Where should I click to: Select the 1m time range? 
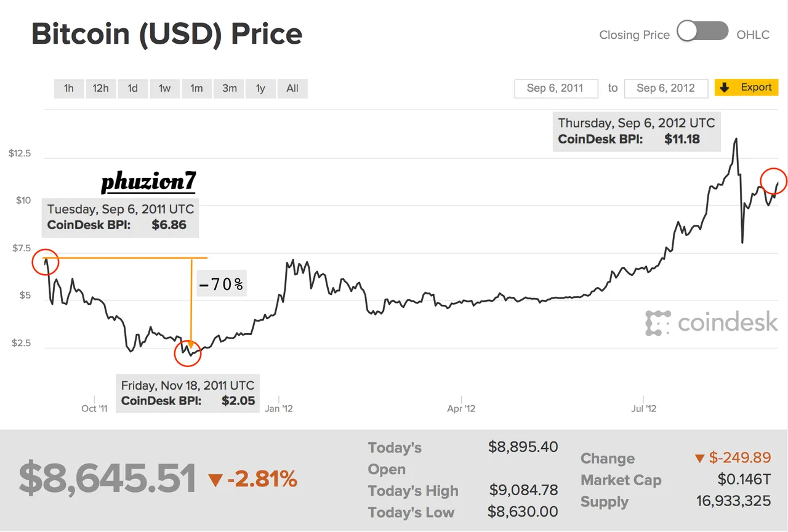pyautogui.click(x=196, y=88)
